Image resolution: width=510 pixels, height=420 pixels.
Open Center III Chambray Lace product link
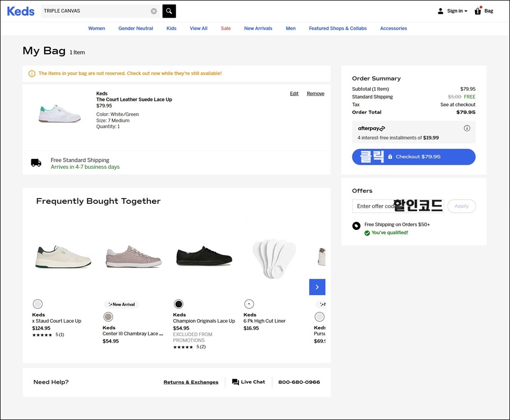click(133, 333)
